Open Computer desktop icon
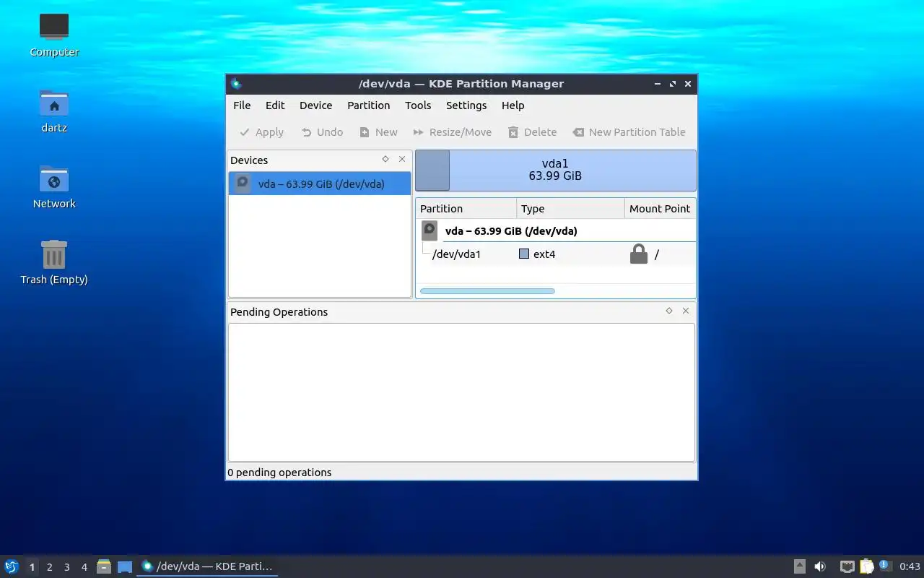924x578 pixels. [x=54, y=34]
